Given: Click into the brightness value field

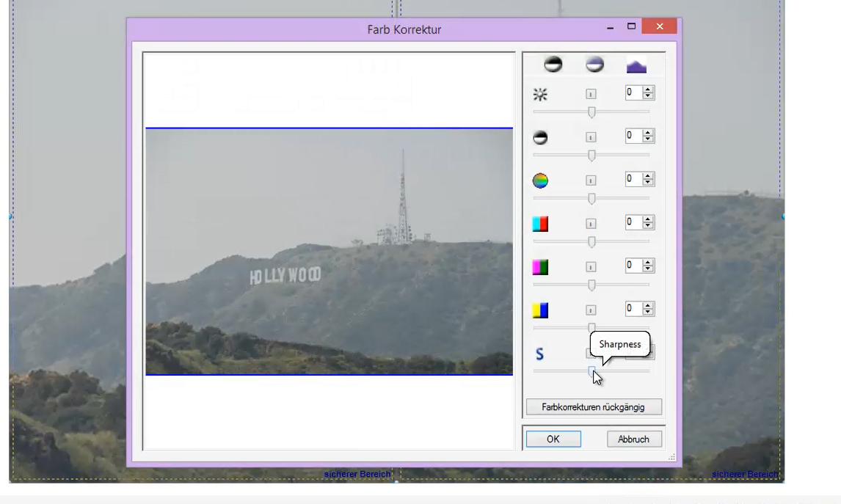Looking at the screenshot, I should click(x=633, y=92).
